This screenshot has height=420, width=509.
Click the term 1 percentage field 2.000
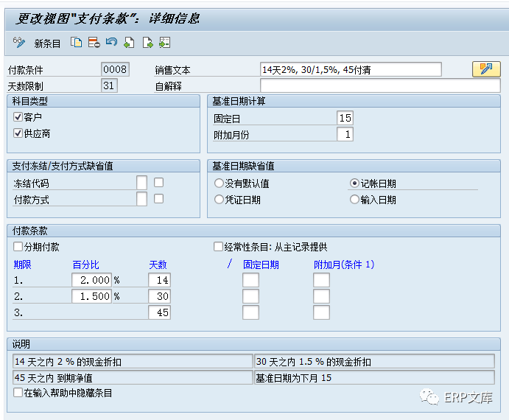[91, 280]
